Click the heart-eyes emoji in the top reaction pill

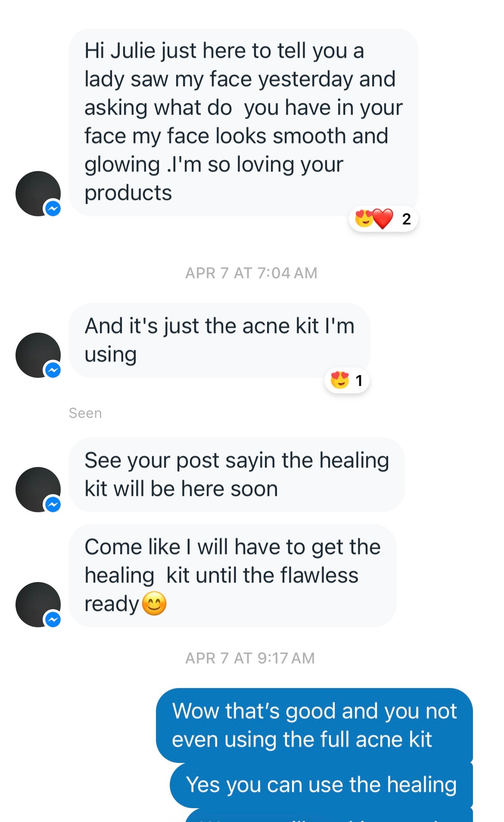click(x=364, y=219)
